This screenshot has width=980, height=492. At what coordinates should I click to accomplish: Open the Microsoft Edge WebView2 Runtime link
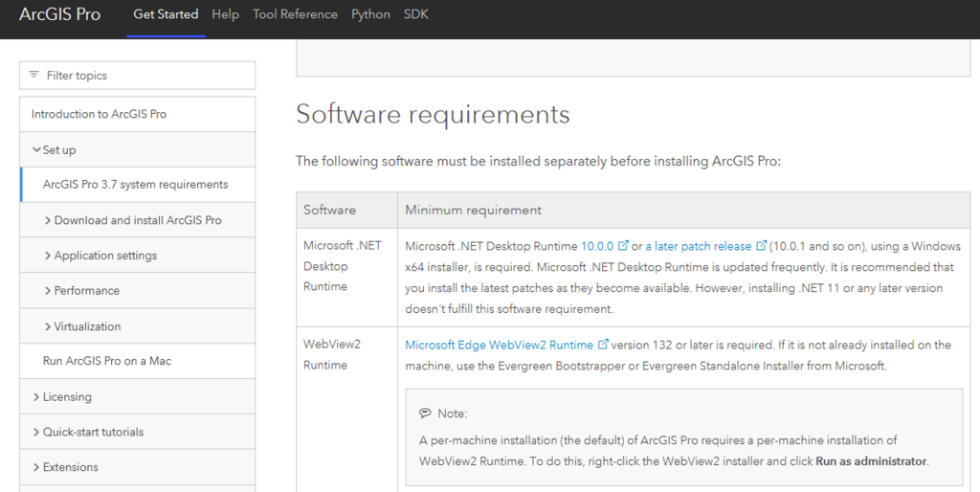pos(499,346)
